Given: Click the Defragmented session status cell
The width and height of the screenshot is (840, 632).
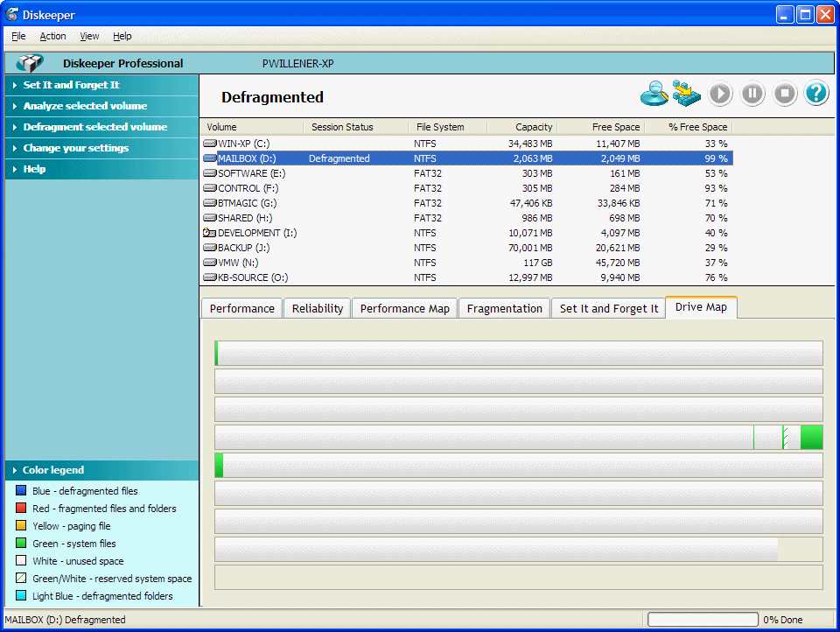Looking at the screenshot, I should pyautogui.click(x=339, y=158).
